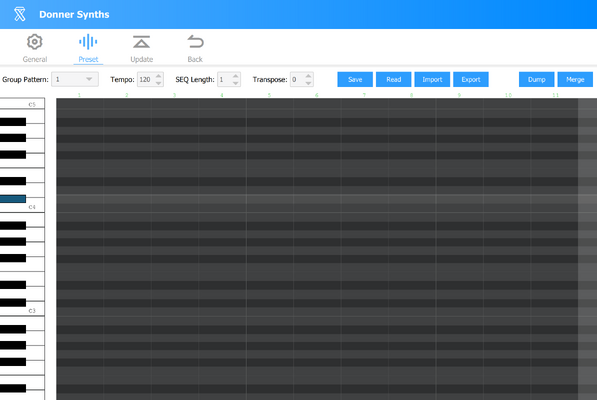
Task: Click the highlighted blue black key above C4
Action: coord(13,199)
